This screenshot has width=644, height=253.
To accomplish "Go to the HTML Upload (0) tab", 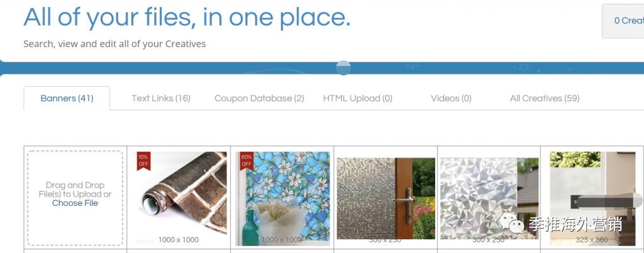I will (x=358, y=99).
